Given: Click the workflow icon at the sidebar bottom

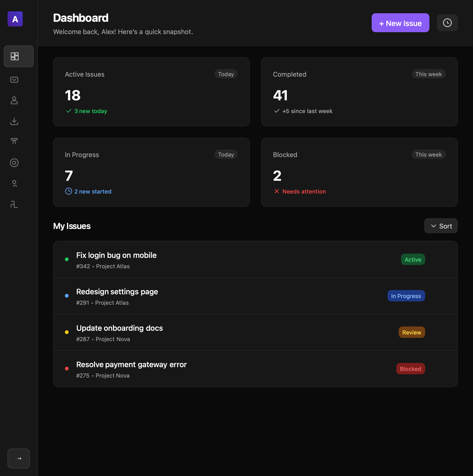Looking at the screenshot, I should [14, 204].
